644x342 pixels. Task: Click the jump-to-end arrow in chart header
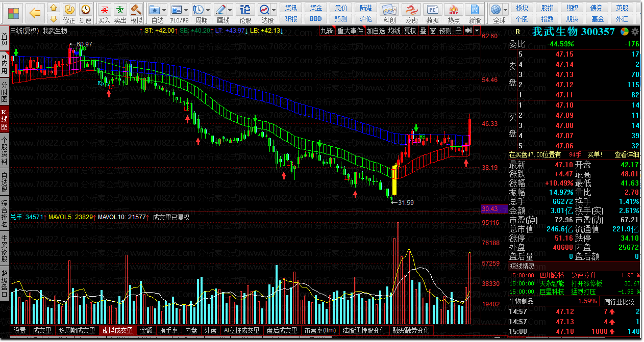tap(468, 31)
